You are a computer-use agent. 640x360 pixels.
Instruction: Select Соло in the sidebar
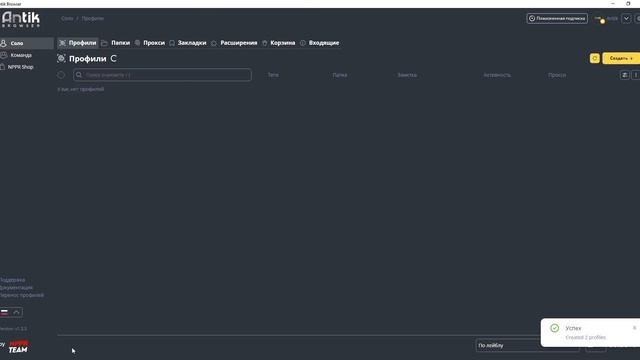pos(27,43)
